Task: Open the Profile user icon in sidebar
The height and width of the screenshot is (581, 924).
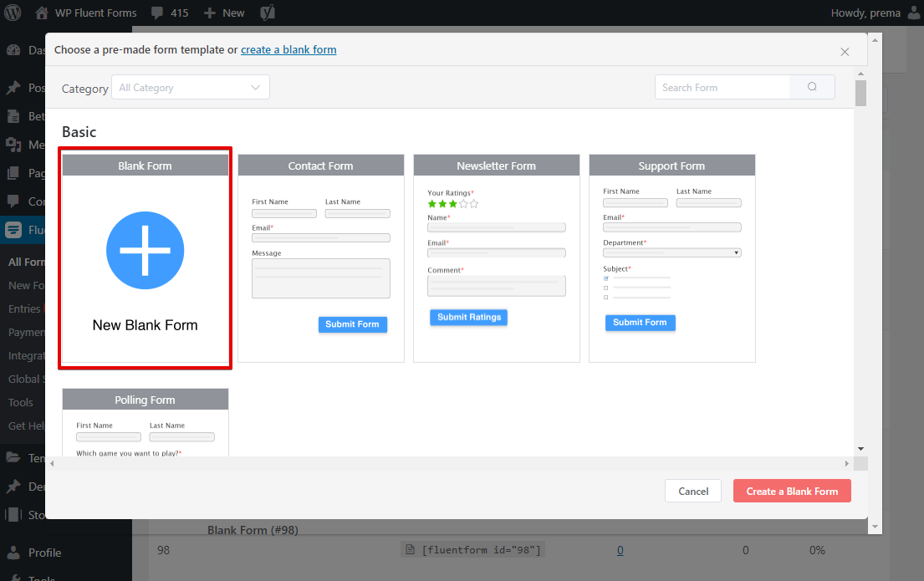Action: [13, 553]
